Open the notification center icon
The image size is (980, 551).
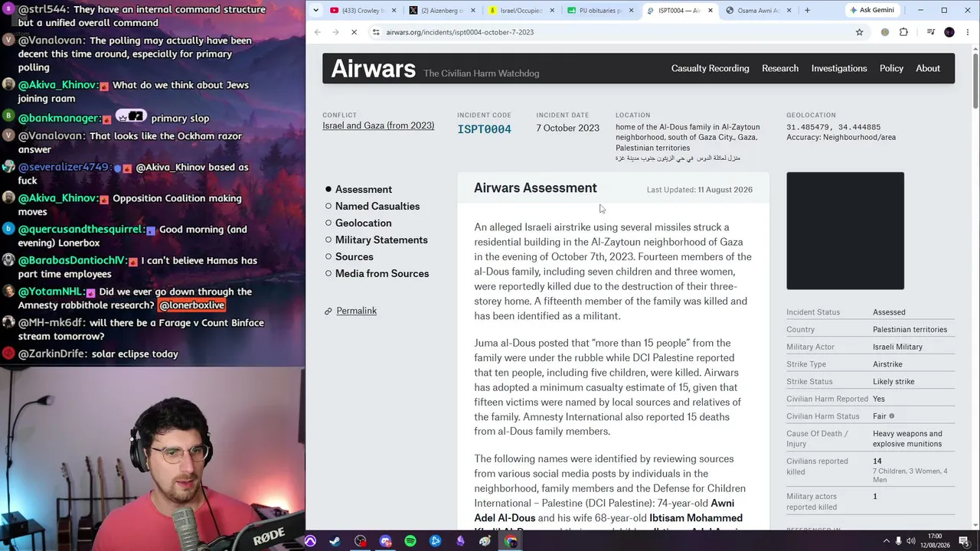(x=964, y=541)
